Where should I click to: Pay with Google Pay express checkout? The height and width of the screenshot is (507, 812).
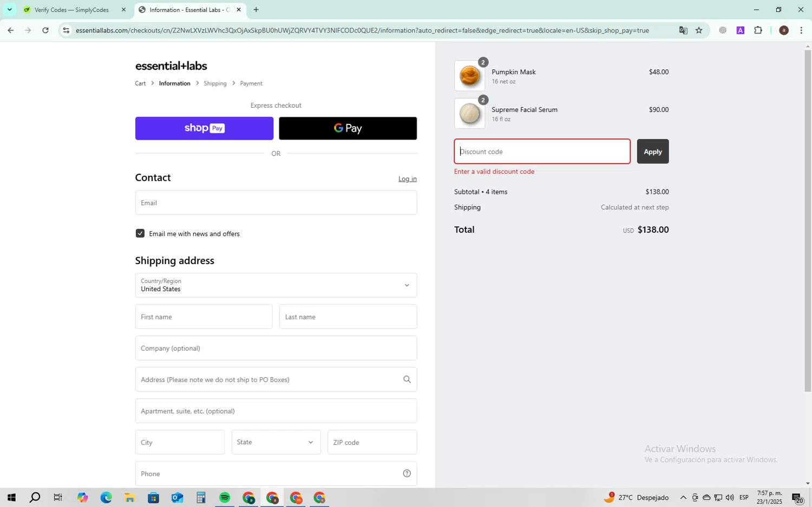(x=348, y=128)
